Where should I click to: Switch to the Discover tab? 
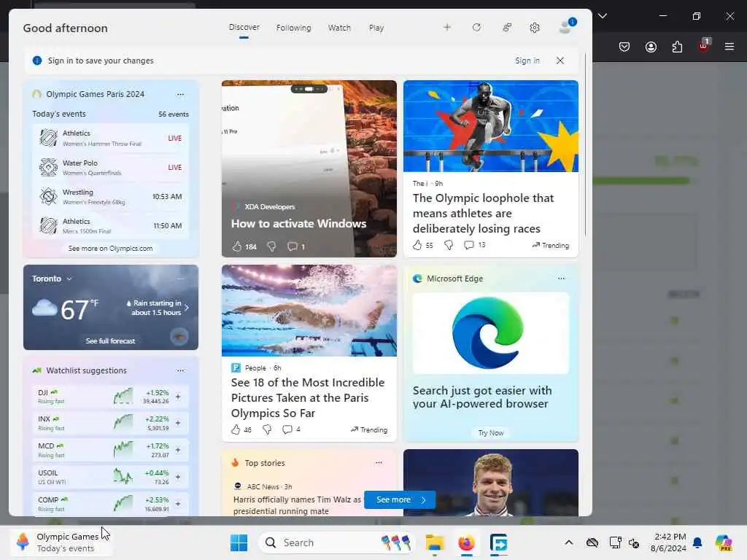click(244, 27)
